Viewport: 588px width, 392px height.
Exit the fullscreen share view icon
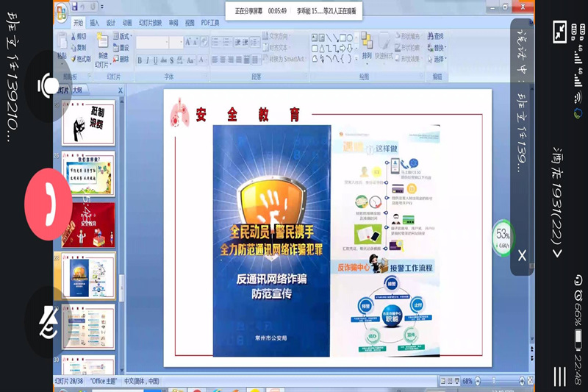[560, 32]
